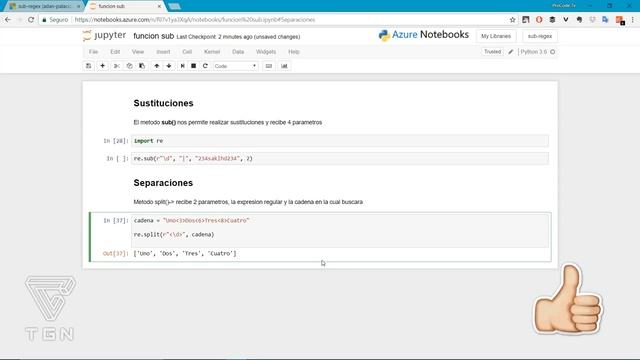
Task: Click the Azure Notebooks logo
Action: pos(424,35)
